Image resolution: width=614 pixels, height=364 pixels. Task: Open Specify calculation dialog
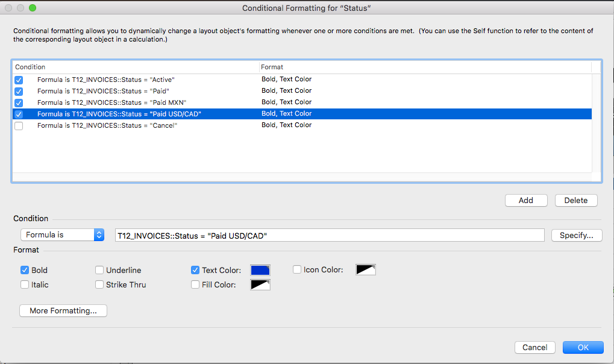577,235
